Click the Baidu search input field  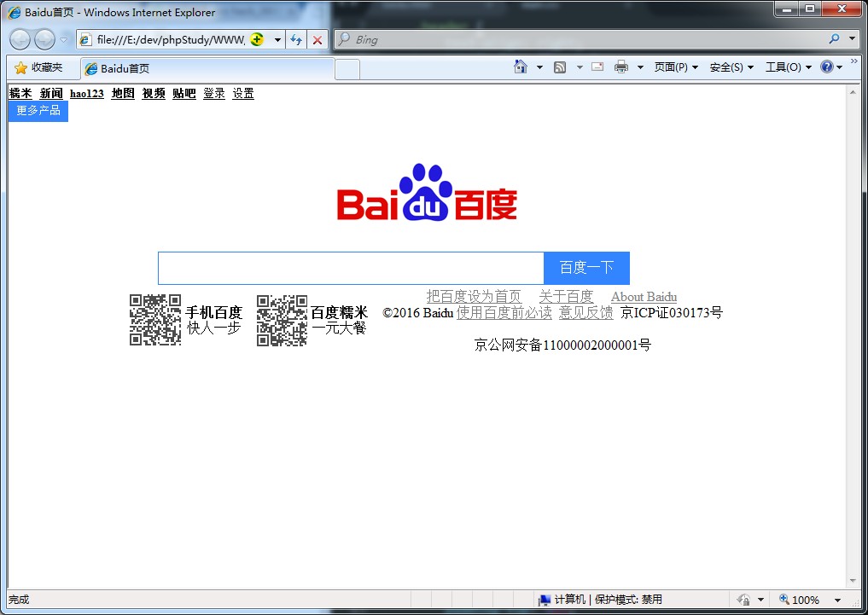[x=351, y=268]
